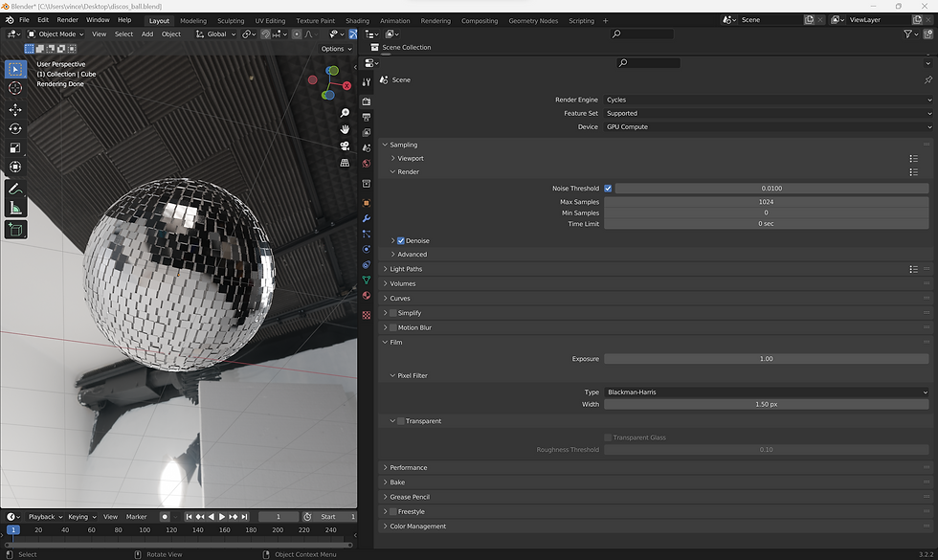Pin the properties editor with pin icon
The height and width of the screenshot is (560, 938).
tap(927, 79)
